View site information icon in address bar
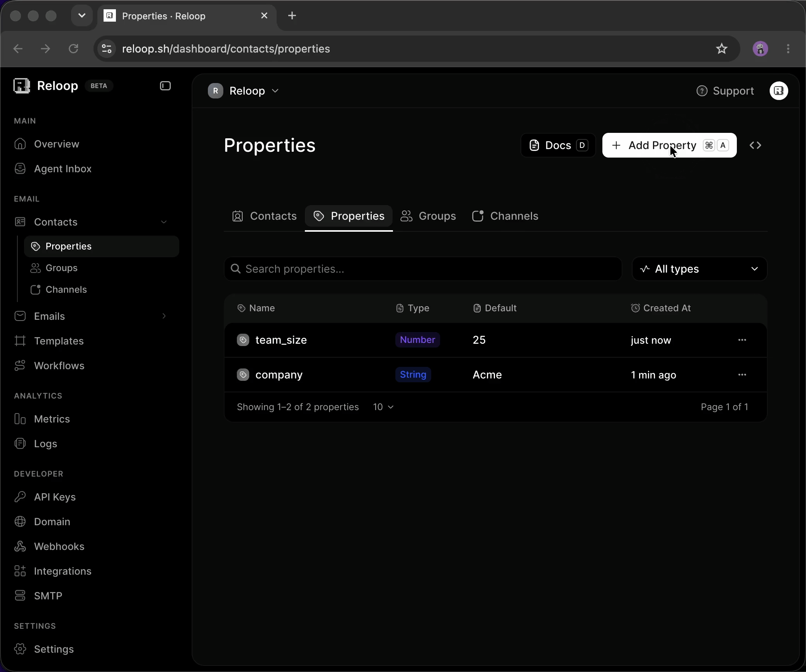The image size is (806, 672). 107,49
